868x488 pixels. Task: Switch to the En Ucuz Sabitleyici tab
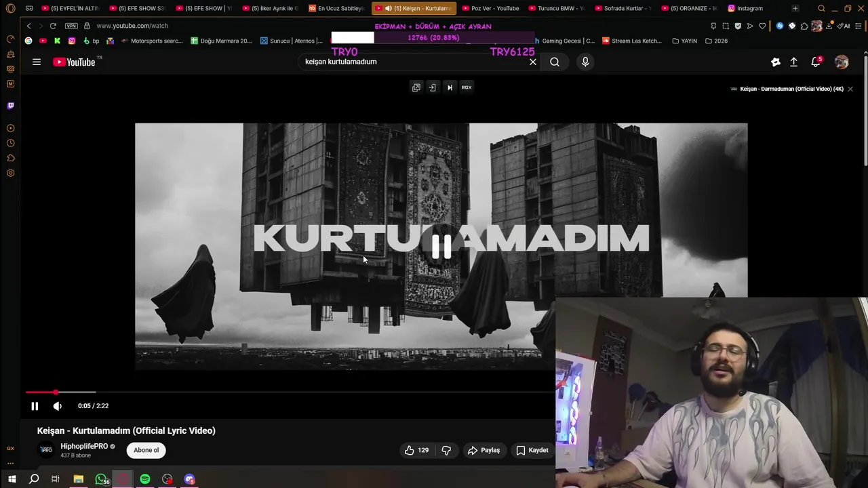336,8
